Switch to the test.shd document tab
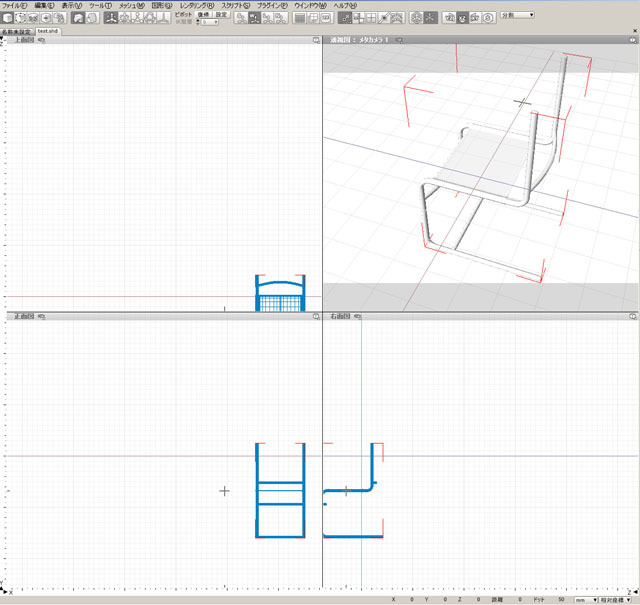640x605 pixels. pyautogui.click(x=48, y=31)
